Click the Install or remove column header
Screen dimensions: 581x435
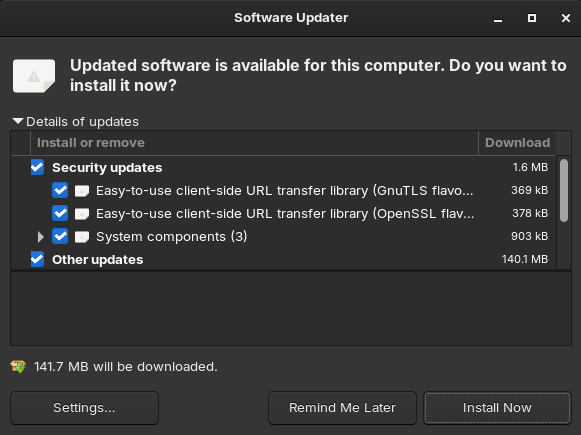[254, 143]
